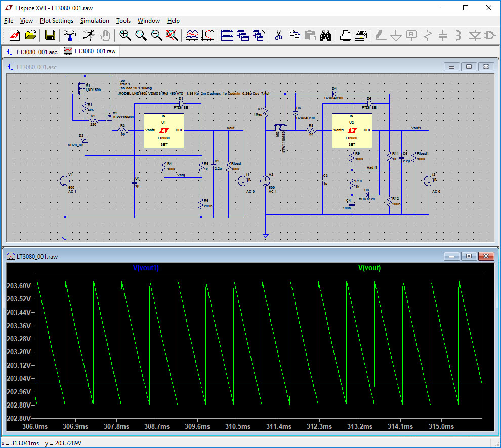
Task: Open the Window menu
Action: pos(149,21)
